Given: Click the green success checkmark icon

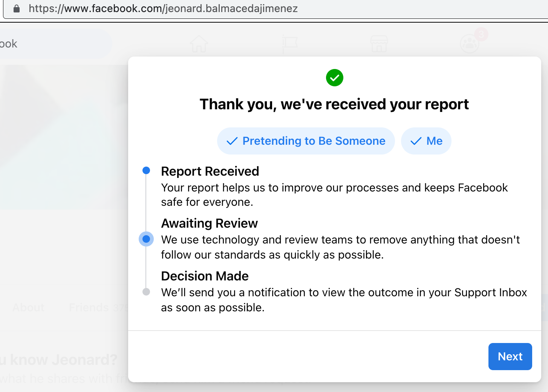Looking at the screenshot, I should click(334, 78).
